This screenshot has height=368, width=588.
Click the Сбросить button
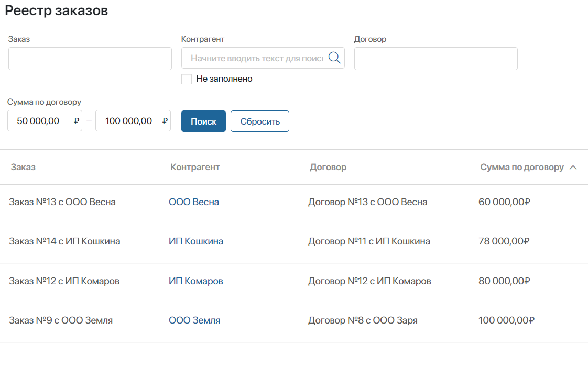(260, 121)
